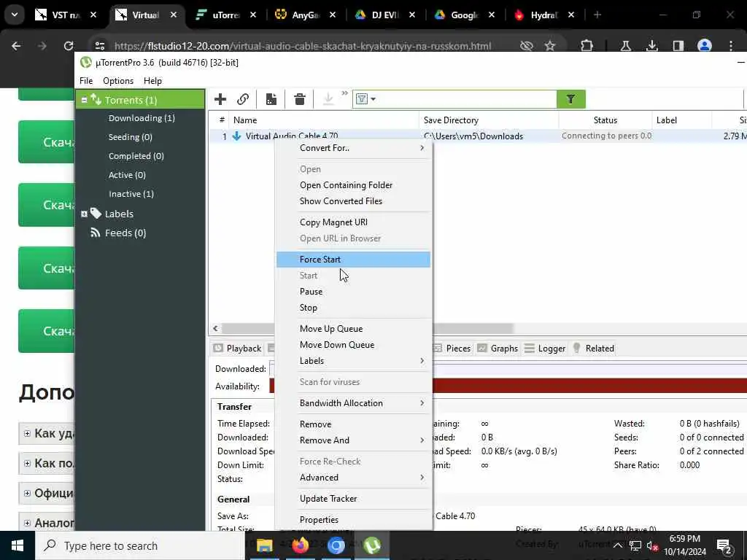Expand the Labels submenu in context menu
This screenshot has width=747, height=560.
pyautogui.click(x=353, y=361)
